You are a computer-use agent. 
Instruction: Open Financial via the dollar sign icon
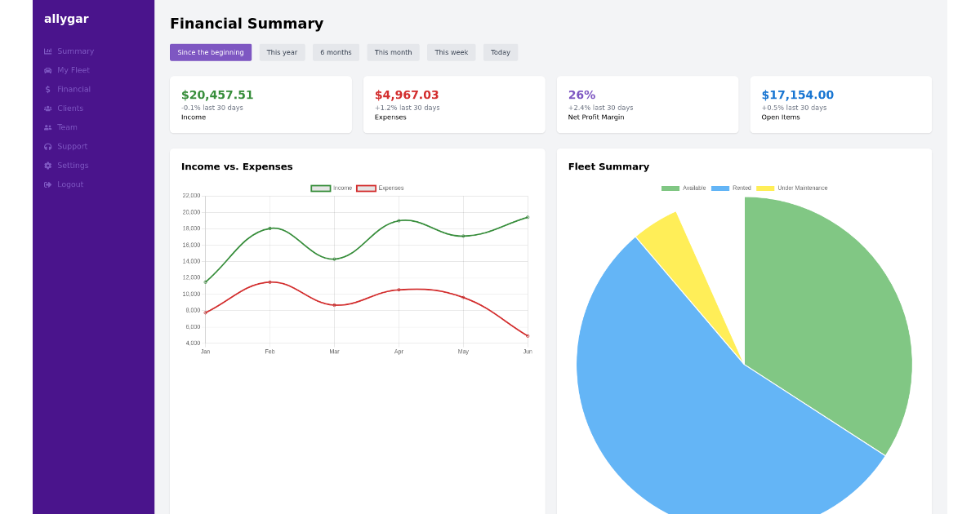point(47,89)
